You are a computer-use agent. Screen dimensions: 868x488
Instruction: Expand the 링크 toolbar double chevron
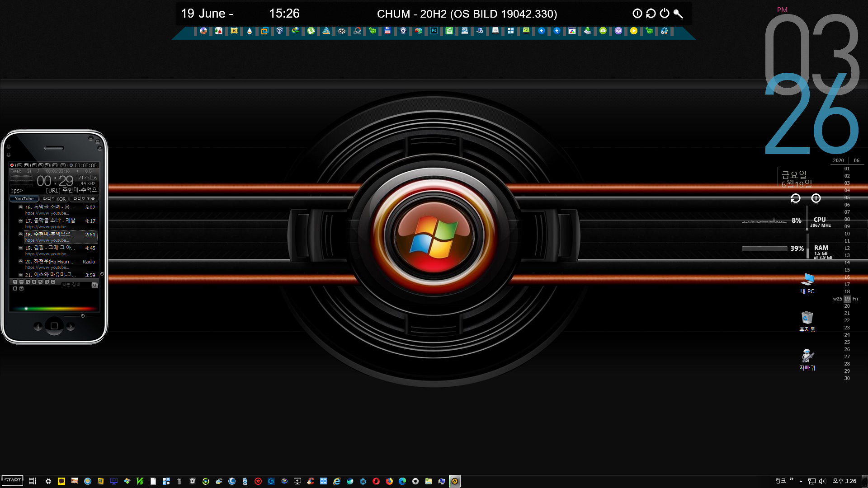point(791,479)
